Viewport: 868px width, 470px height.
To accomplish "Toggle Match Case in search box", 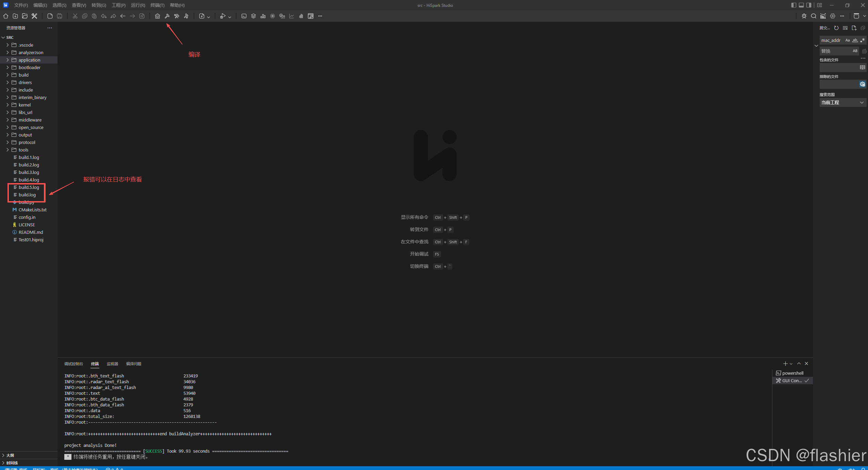I will click(848, 40).
